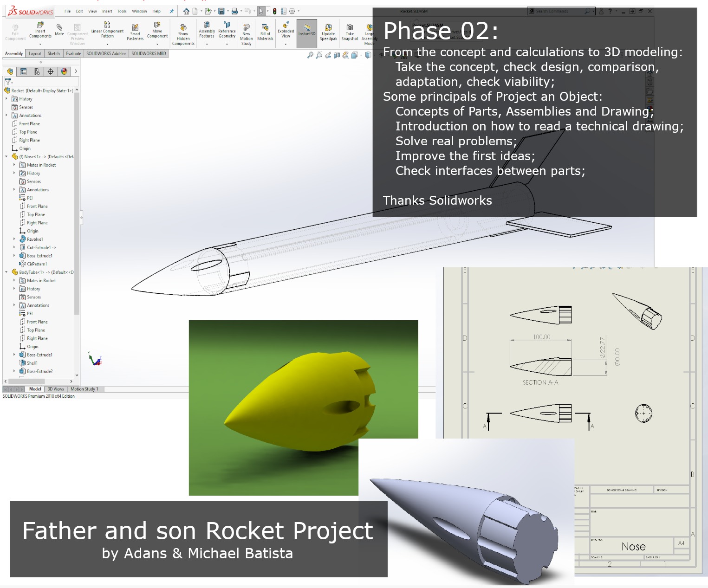The width and height of the screenshot is (708, 588).
Task: Create a New Motion Study
Action: [247, 35]
